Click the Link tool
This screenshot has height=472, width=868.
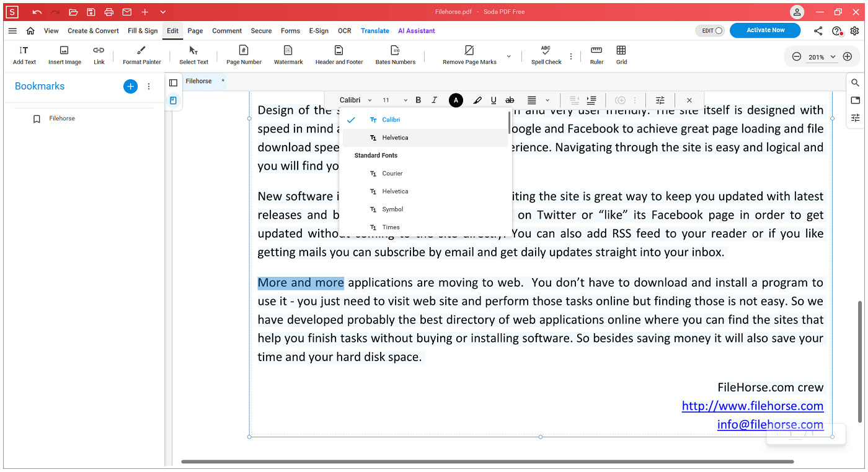99,55
